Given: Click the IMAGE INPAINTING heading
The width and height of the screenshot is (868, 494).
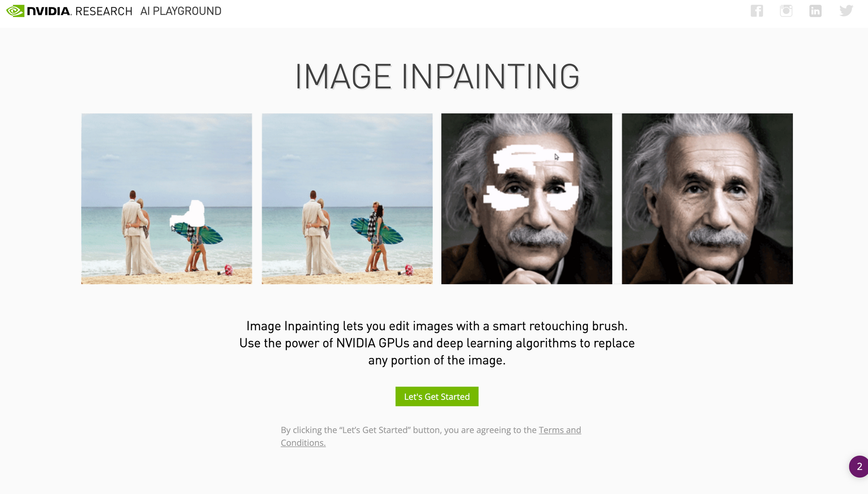Looking at the screenshot, I should [x=437, y=77].
